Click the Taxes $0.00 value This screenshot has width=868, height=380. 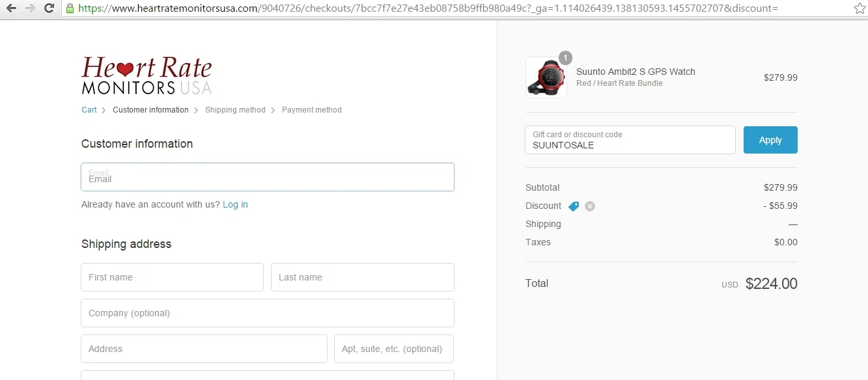[786, 242]
